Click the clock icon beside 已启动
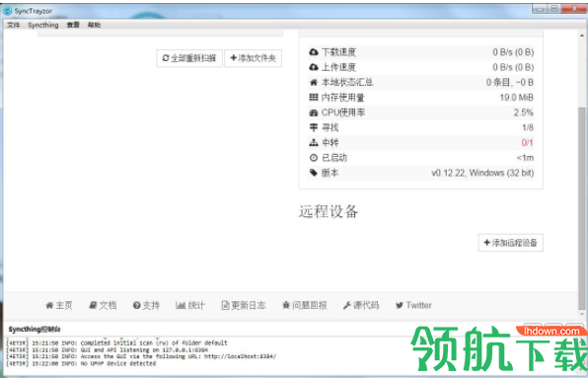This screenshot has height=378, width=588. coord(314,158)
